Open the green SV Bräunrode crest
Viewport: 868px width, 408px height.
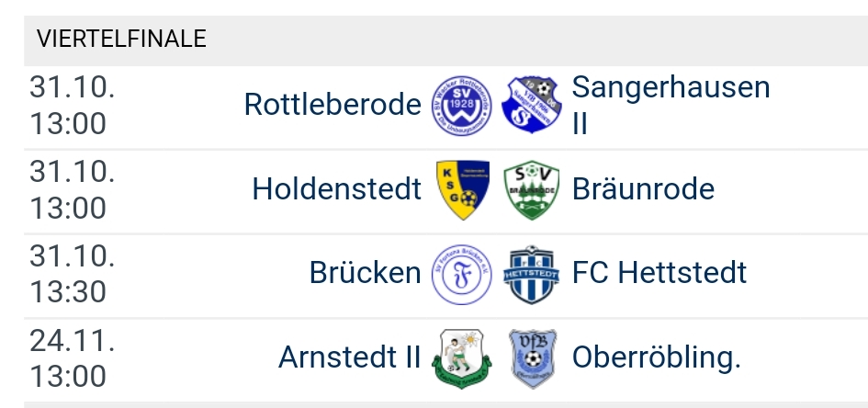(532, 190)
